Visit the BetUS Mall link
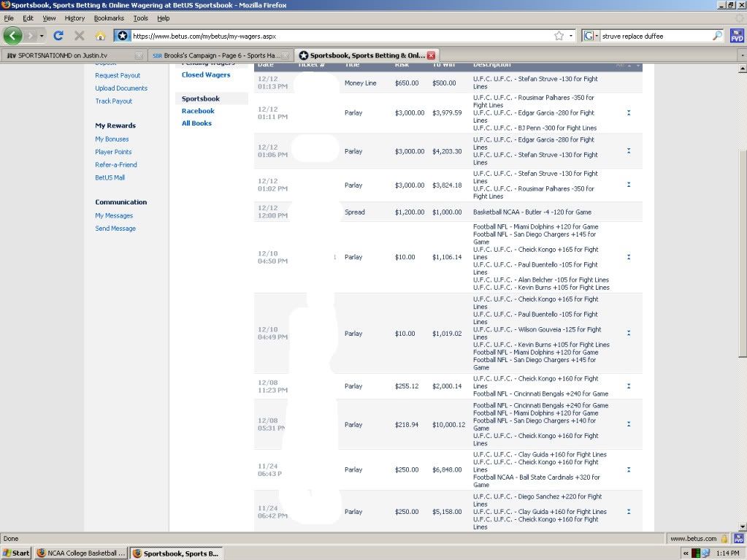This screenshot has height=560, width=747. 110,177
